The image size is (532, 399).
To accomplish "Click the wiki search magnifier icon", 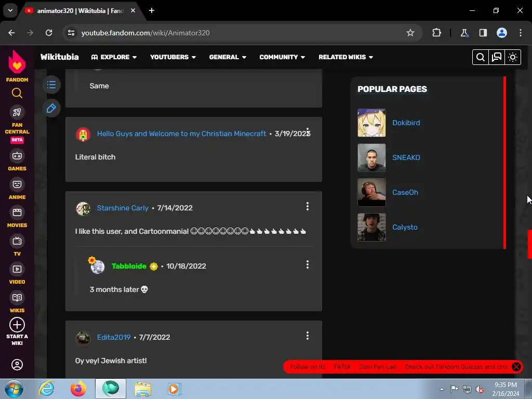I will (x=481, y=57).
